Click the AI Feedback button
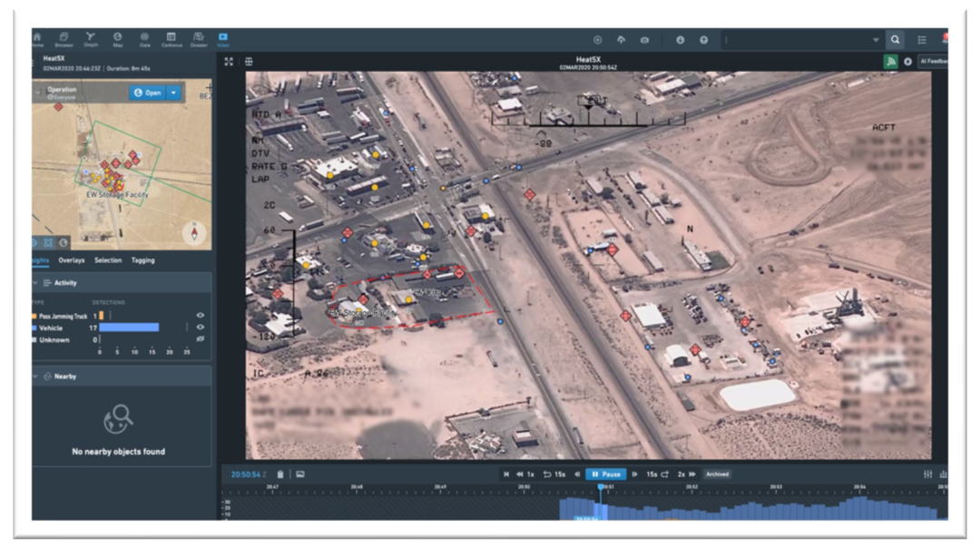This screenshot has width=980, height=556. point(933,61)
